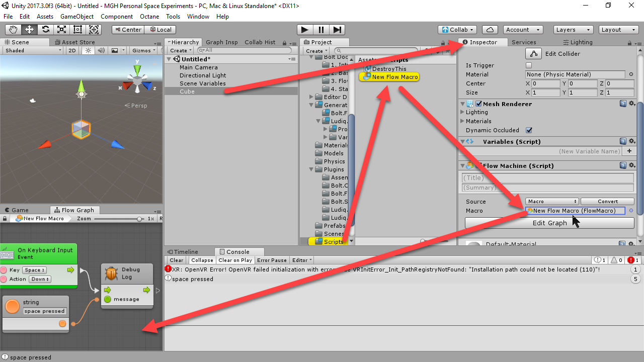This screenshot has height=362, width=644.
Task: Click the Play button
Action: 304,30
